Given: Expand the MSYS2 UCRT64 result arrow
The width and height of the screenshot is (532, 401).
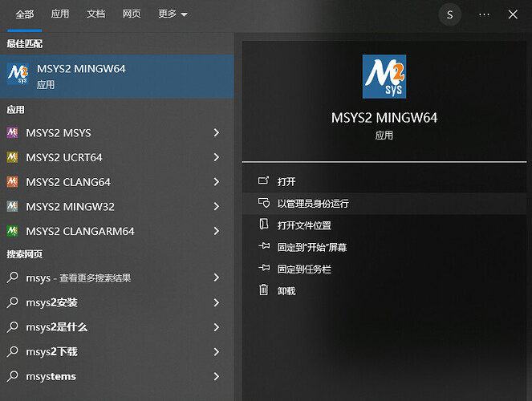Looking at the screenshot, I should click(x=217, y=157).
